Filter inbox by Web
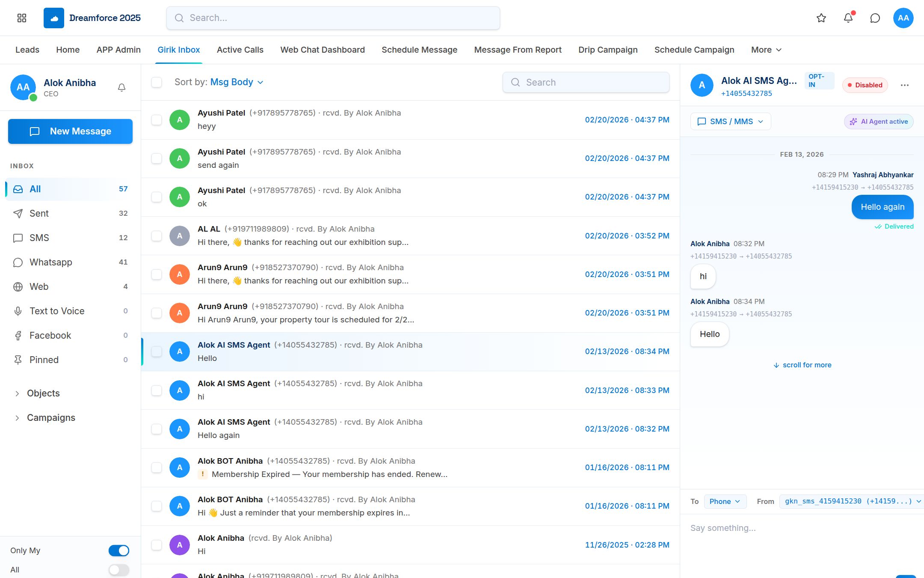Viewport: 924px width, 578px height. point(70,286)
